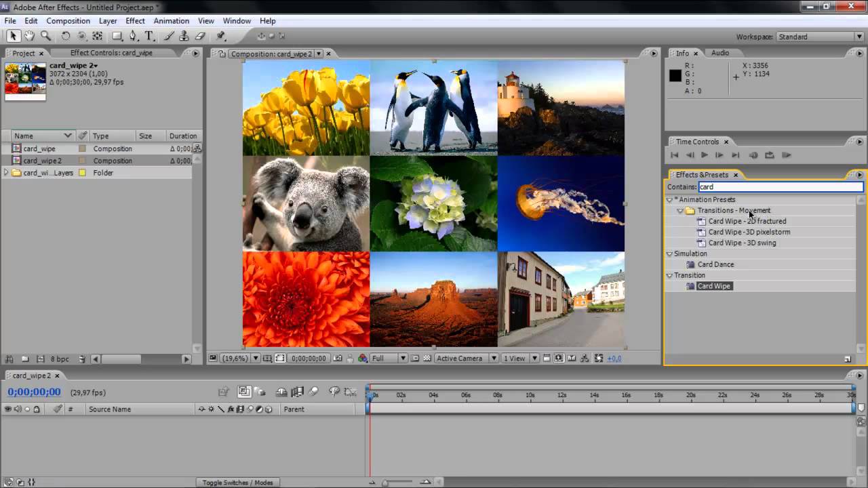The image size is (868, 488).
Task: Expand the card_wi...Layers folder
Action: 6,173
